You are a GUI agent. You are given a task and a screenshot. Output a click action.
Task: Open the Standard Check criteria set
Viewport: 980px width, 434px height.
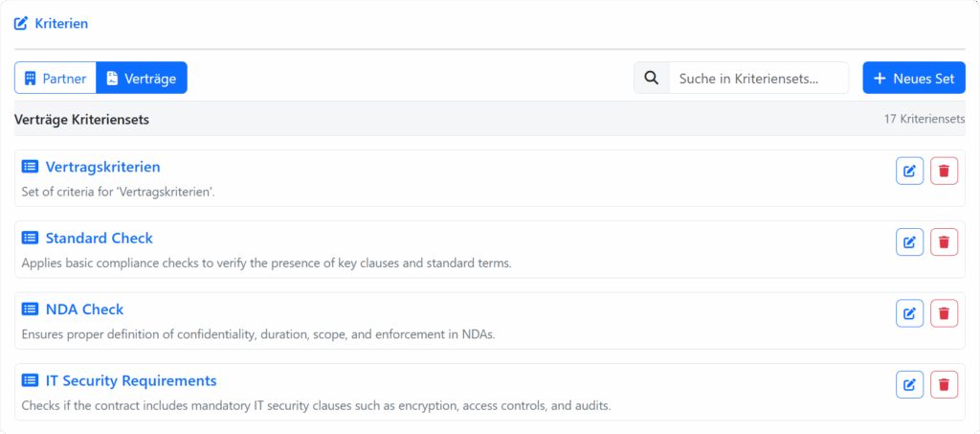[x=100, y=239]
